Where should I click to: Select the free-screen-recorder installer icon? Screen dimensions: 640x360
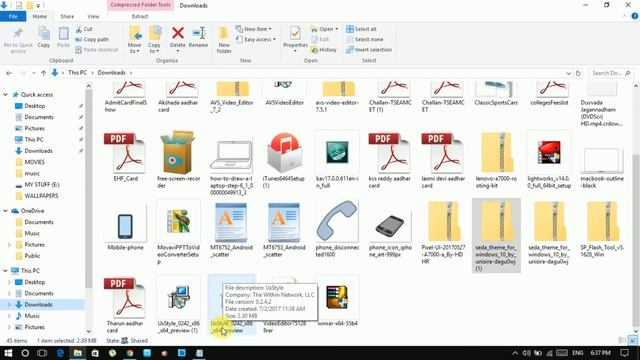click(x=178, y=152)
